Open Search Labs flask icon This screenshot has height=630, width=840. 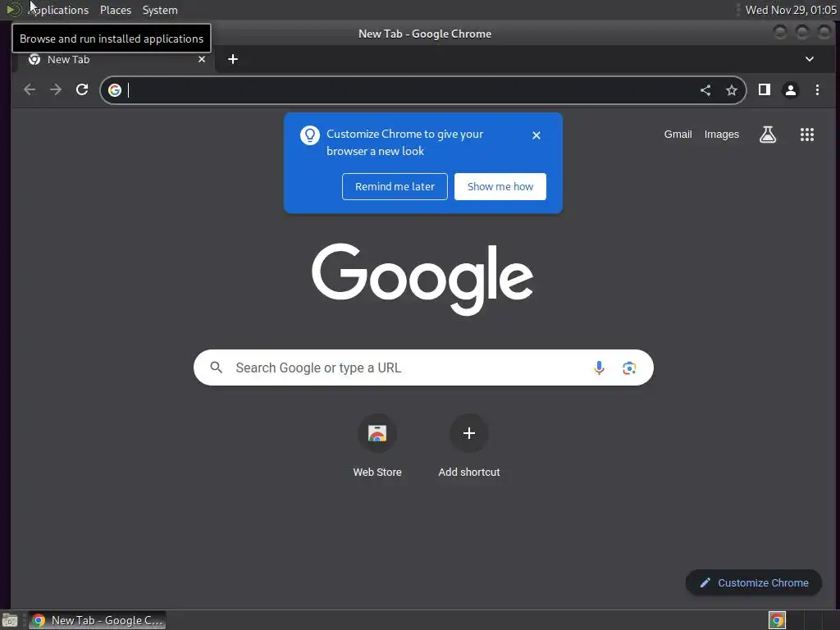tap(768, 135)
